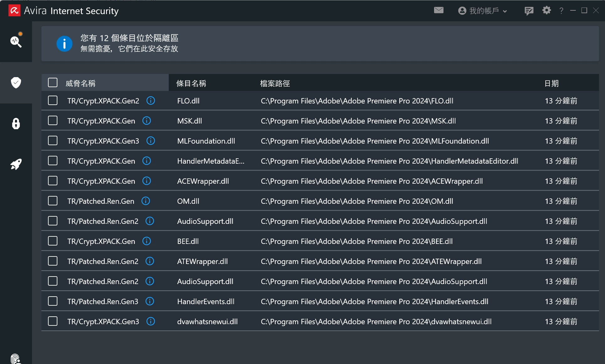Check the box for MSK.dll row
Image resolution: width=605 pixels, height=364 pixels.
point(53,121)
